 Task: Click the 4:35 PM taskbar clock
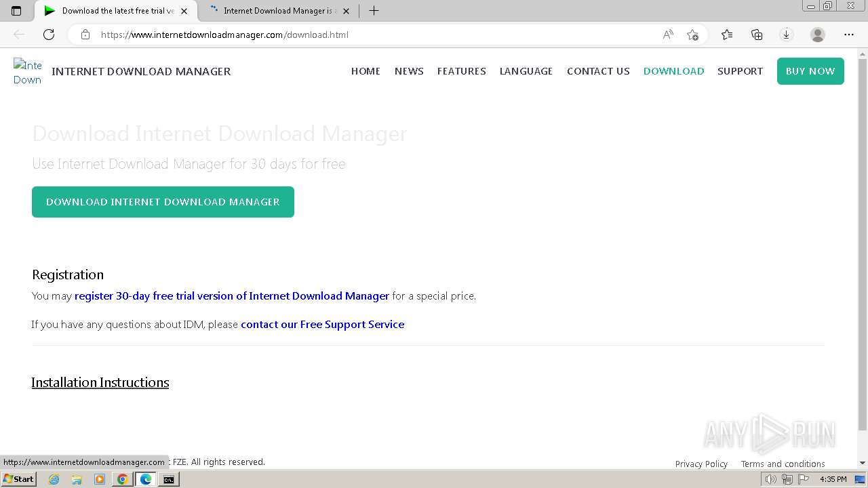tap(833, 479)
